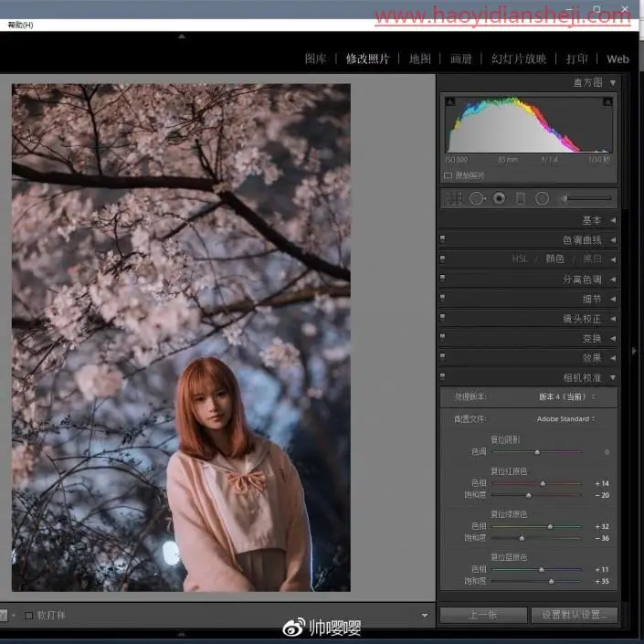The height and width of the screenshot is (644, 644).
Task: Adjust the blue primary 饱和度 slider
Action: (537, 581)
